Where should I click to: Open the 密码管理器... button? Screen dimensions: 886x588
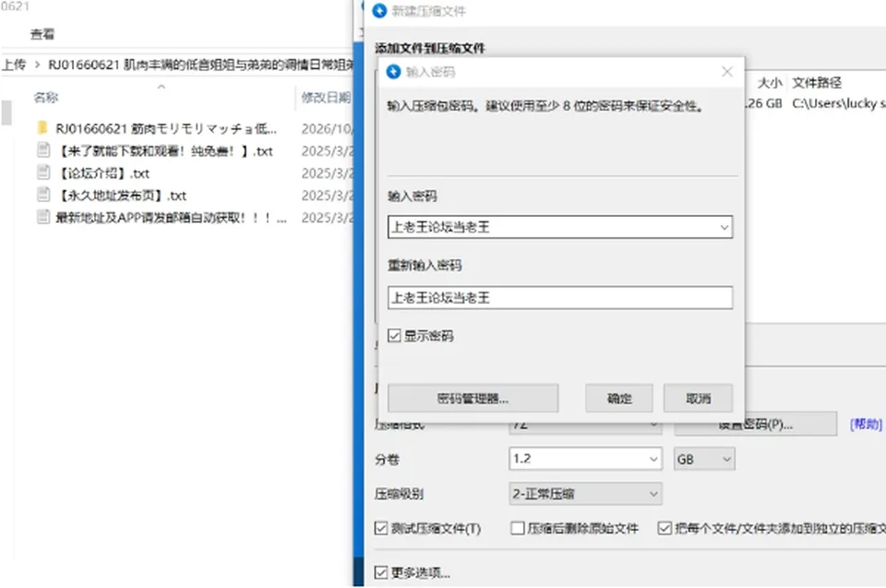click(x=473, y=399)
